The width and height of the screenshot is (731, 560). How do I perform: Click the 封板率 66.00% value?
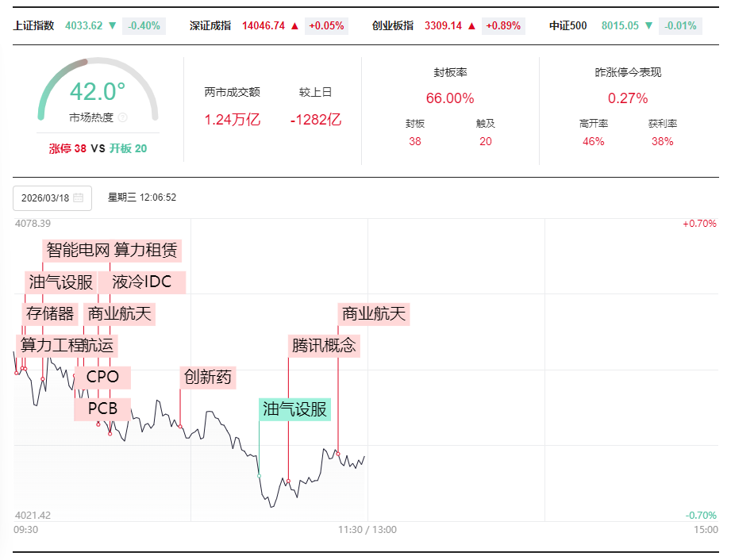450,98
